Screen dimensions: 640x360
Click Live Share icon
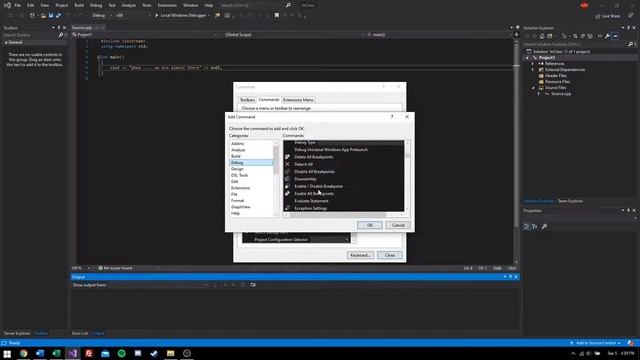coord(598,16)
